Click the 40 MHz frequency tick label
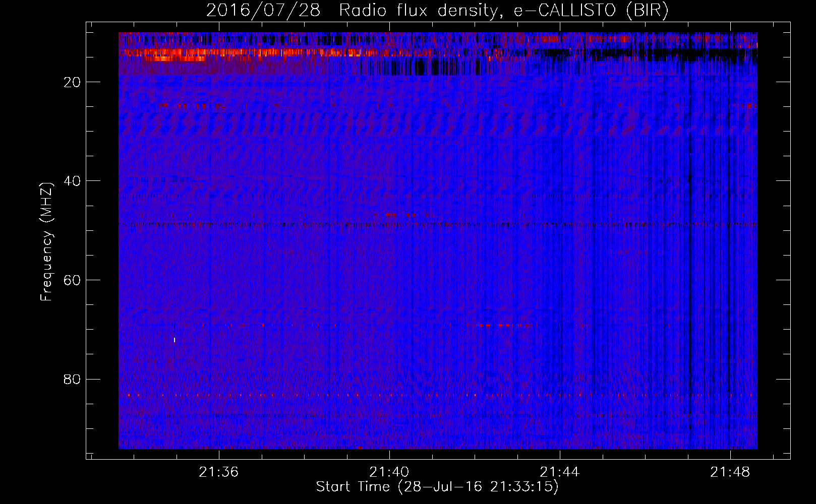This screenshot has width=816, height=504. click(x=72, y=181)
